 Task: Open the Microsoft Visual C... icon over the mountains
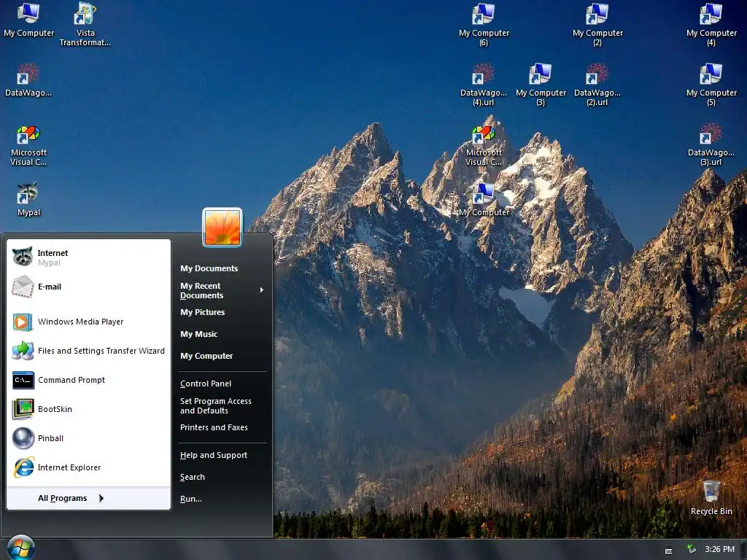coord(484,145)
